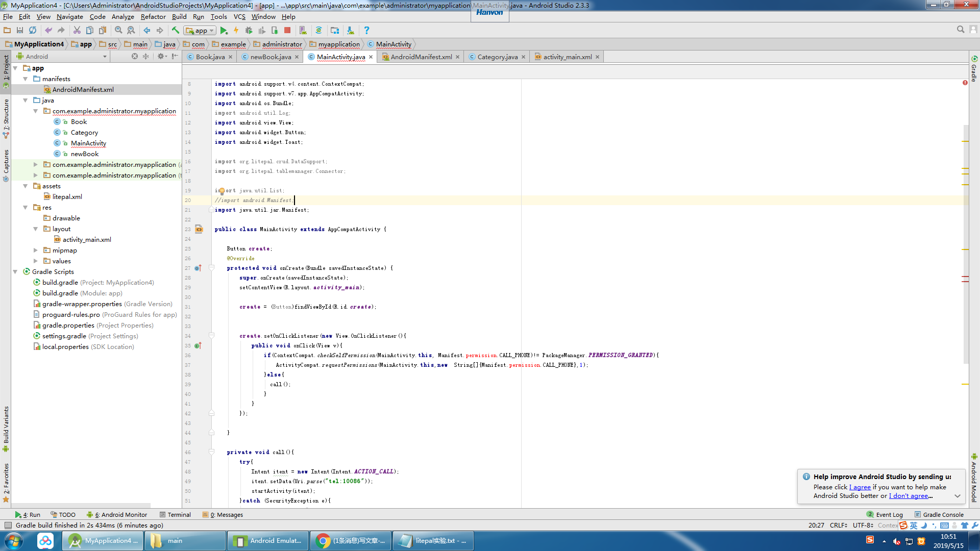Open the Refactor menu
This screenshot has height=551, width=980.
153,16
